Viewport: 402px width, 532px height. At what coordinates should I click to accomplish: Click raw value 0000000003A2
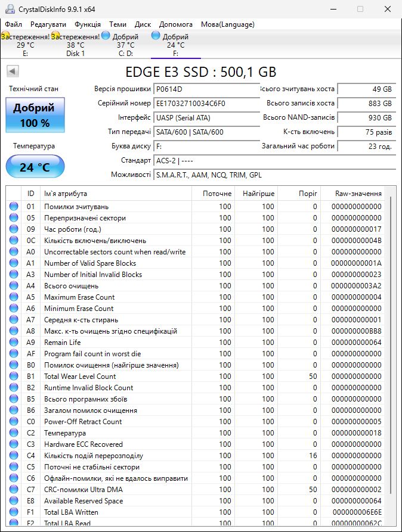(356, 286)
